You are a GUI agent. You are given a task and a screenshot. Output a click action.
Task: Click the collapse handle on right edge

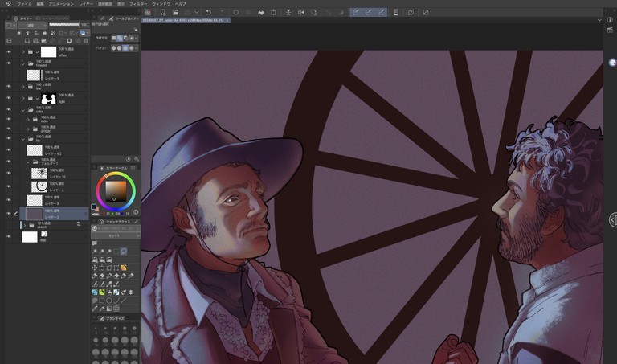pos(613,220)
